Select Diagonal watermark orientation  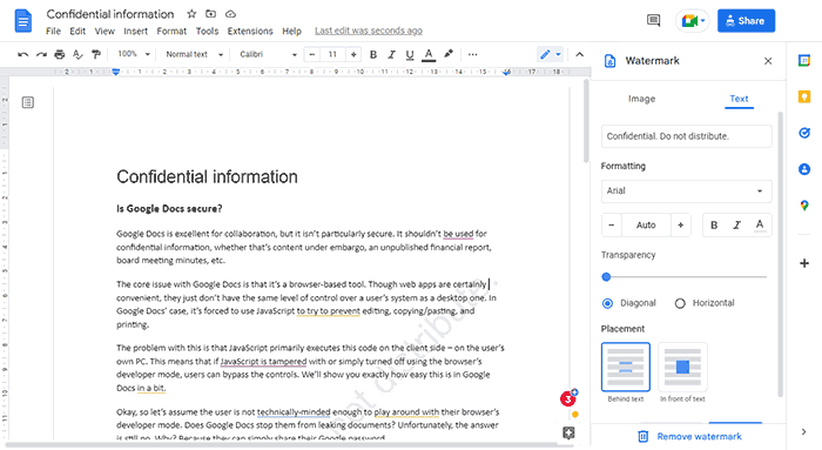coord(608,303)
